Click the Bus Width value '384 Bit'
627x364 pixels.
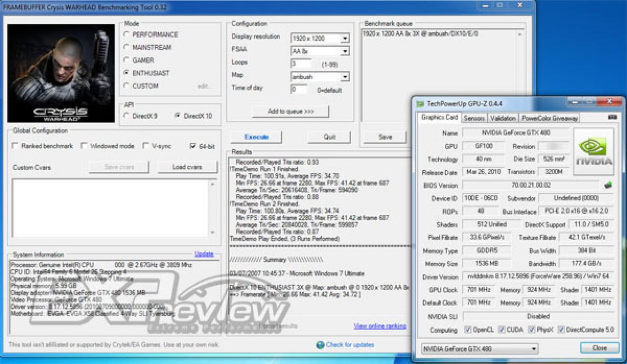586,250
